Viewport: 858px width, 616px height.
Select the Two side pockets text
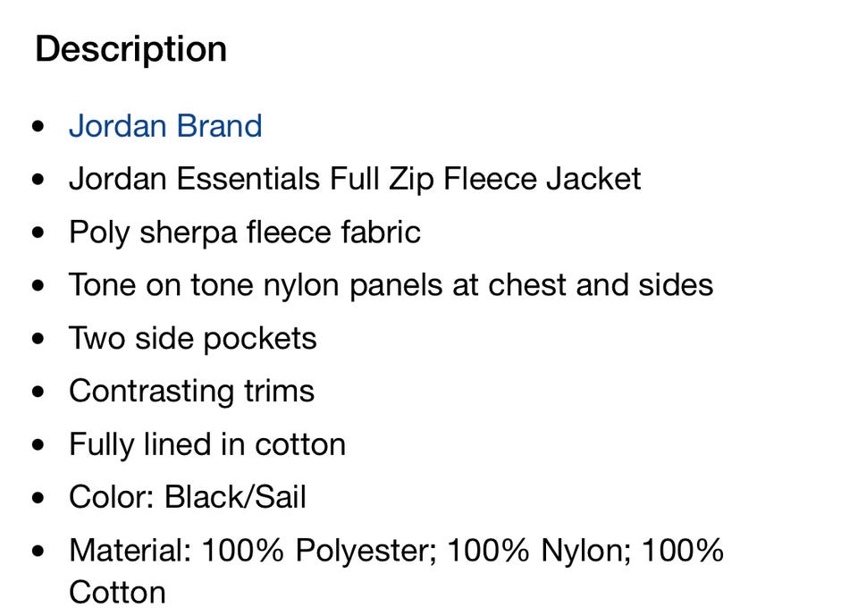click(193, 338)
